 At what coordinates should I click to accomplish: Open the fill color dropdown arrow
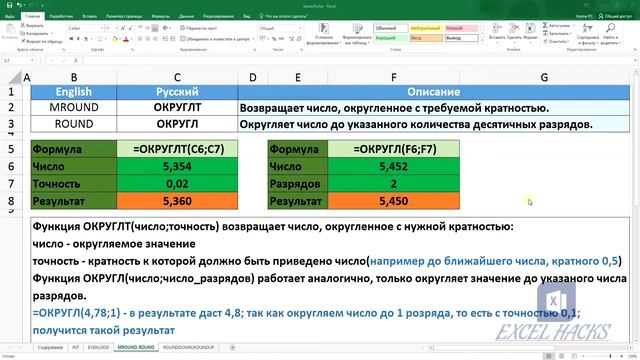[x=120, y=39]
